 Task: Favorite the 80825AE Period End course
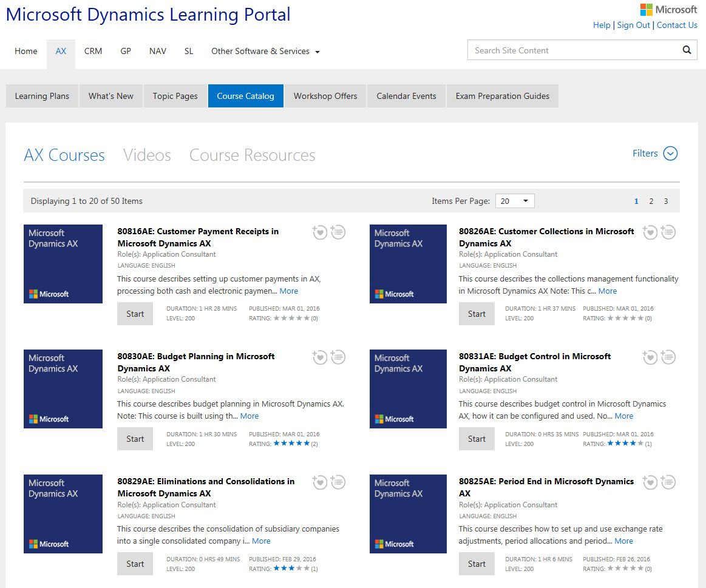[x=650, y=482]
